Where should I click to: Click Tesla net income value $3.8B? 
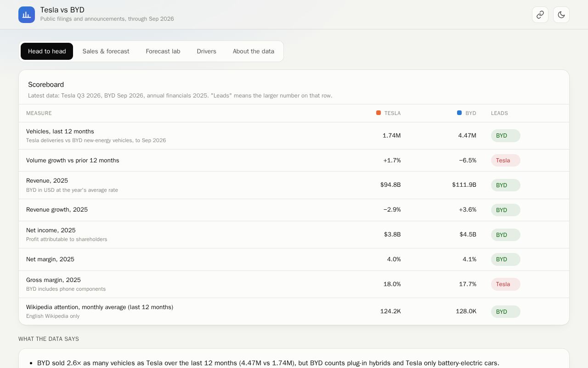point(392,235)
